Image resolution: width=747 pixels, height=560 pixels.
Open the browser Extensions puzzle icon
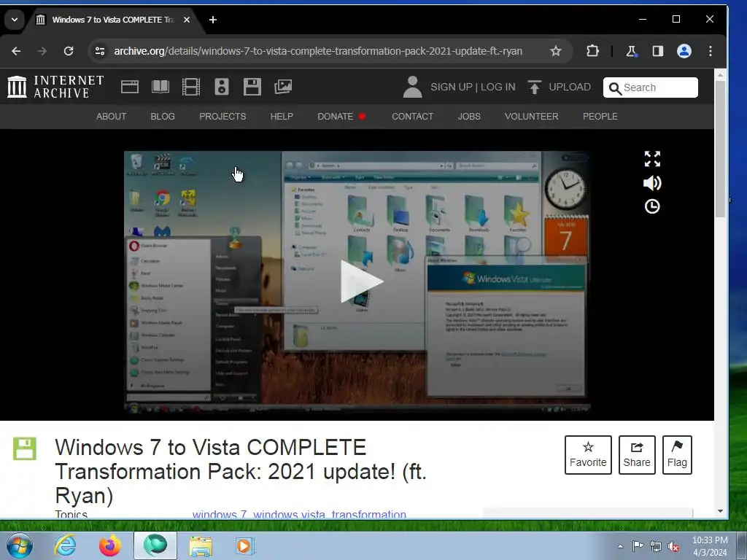pos(592,51)
